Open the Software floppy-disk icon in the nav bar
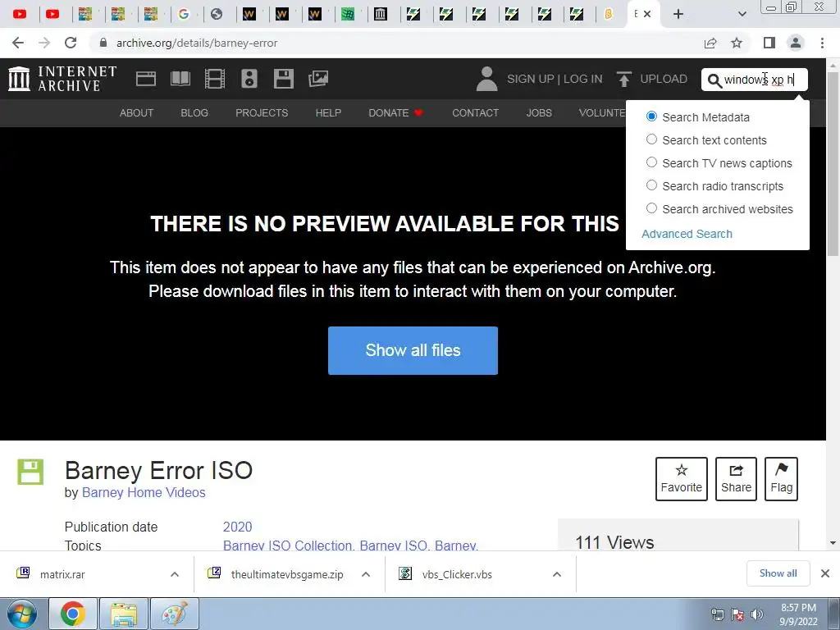 (x=283, y=79)
